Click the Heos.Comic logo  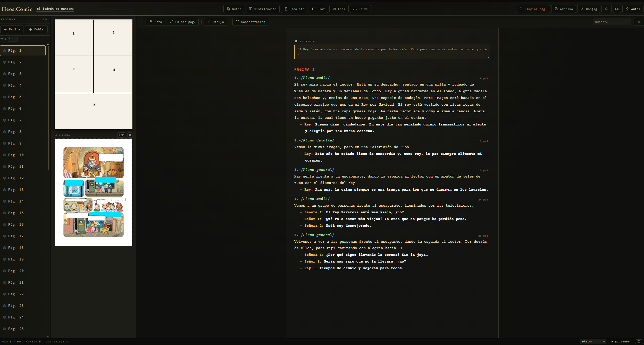tap(17, 9)
